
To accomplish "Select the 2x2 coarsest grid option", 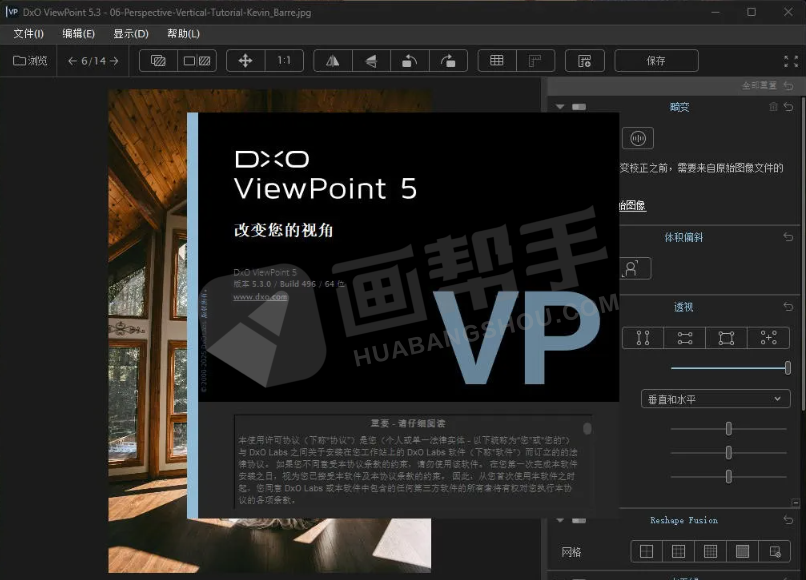I will tap(647, 552).
